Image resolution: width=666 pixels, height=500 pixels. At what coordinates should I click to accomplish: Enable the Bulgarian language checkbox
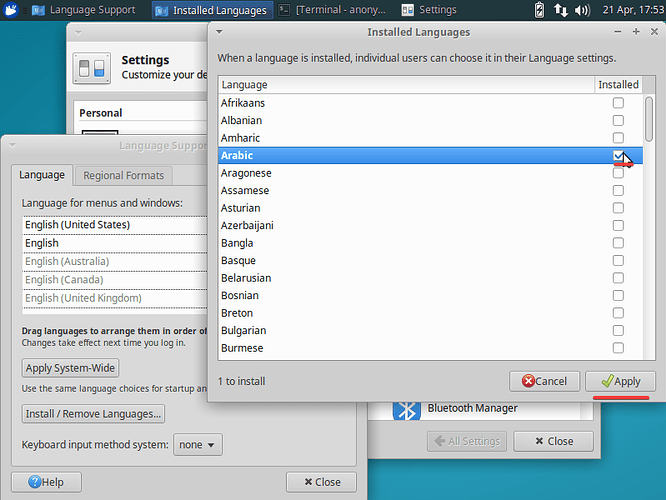[618, 331]
